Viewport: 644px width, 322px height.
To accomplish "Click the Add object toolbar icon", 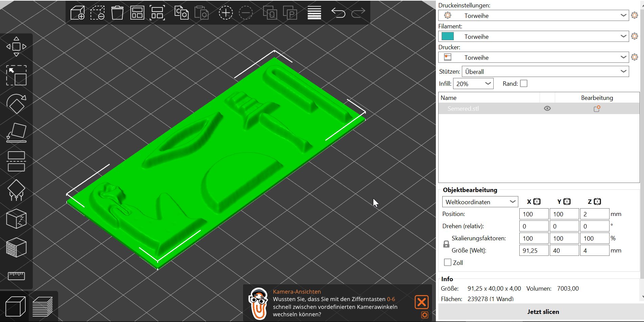I will (77, 13).
